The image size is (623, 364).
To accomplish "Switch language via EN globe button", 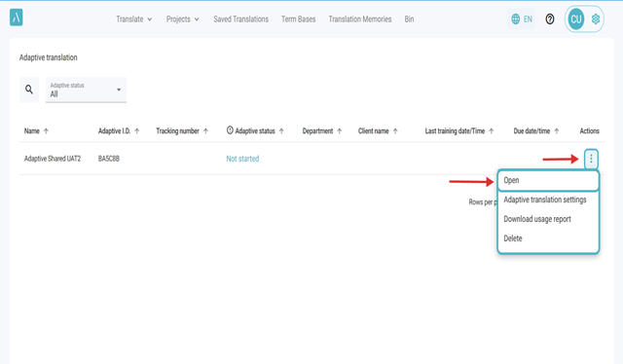I will [x=522, y=19].
